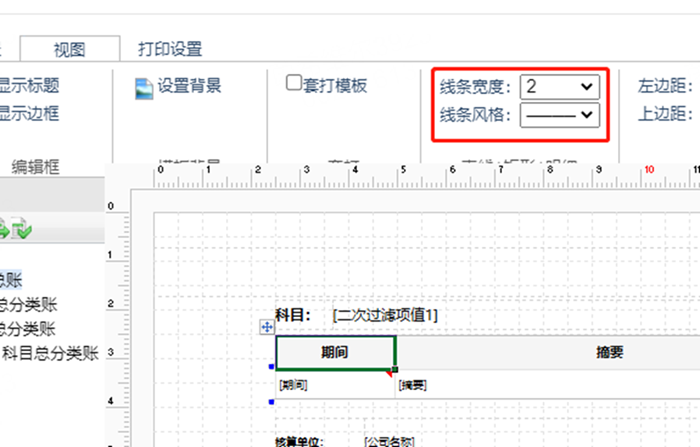Image resolution: width=700 pixels, height=447 pixels.
Task: Click the 科目: label in report
Action: [293, 315]
